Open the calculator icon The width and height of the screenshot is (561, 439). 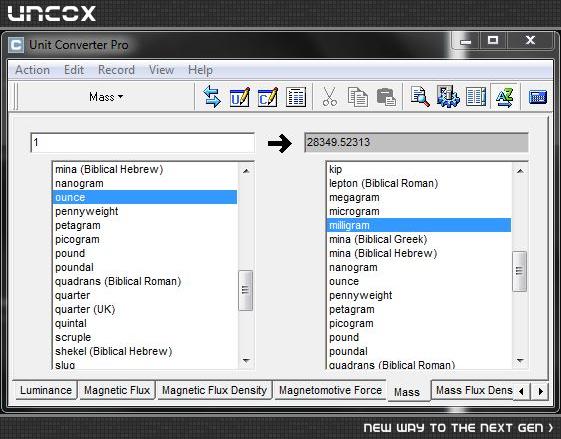[x=538, y=97]
